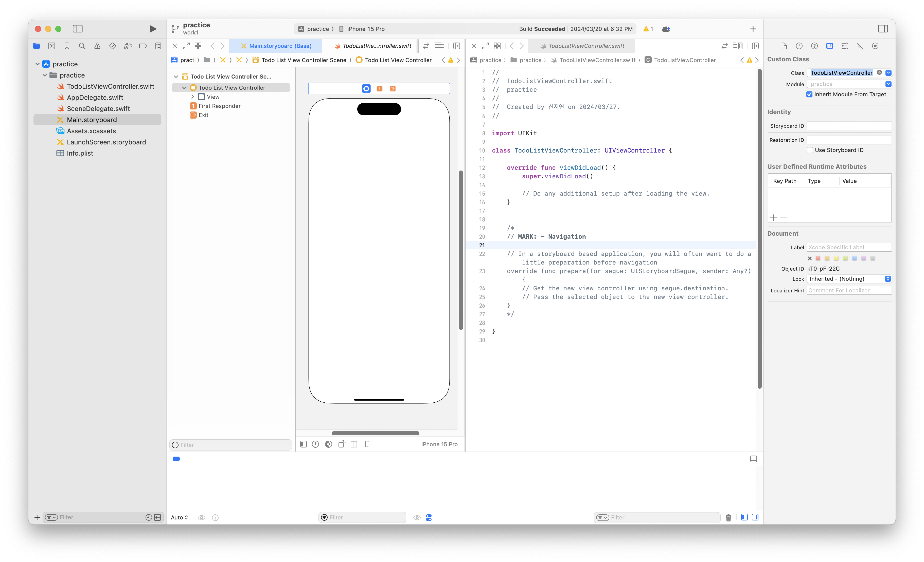
Task: Show the Attributes inspector
Action: point(844,46)
